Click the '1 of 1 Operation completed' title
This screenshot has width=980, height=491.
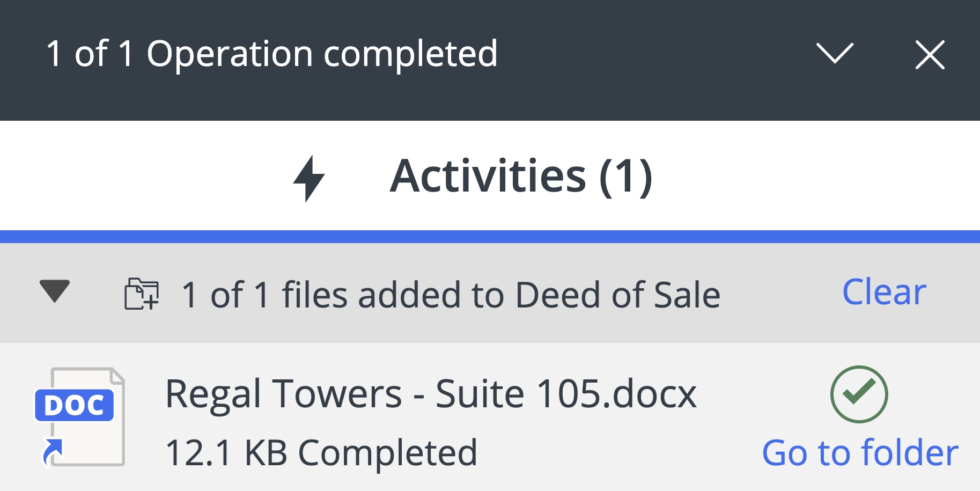[x=272, y=54]
